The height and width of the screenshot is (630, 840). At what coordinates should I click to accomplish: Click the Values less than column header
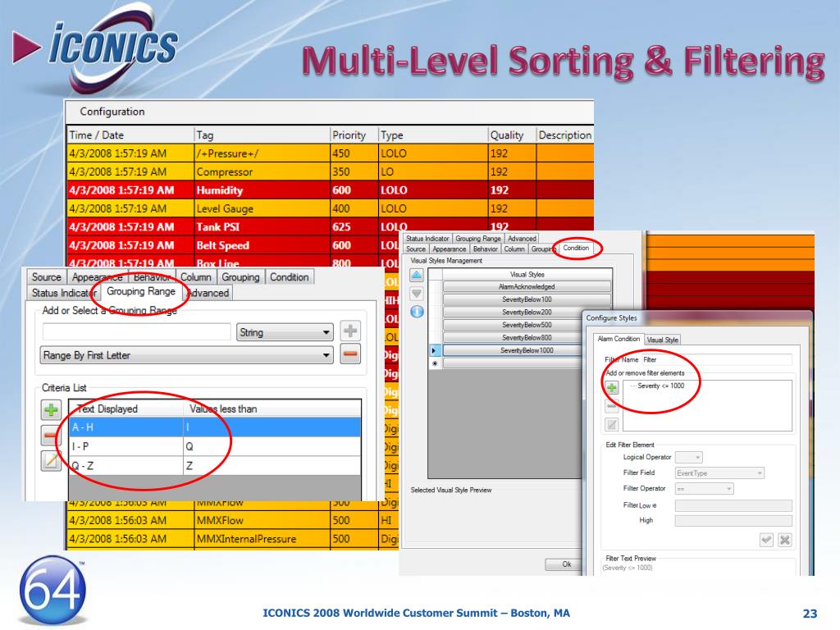coord(272,409)
